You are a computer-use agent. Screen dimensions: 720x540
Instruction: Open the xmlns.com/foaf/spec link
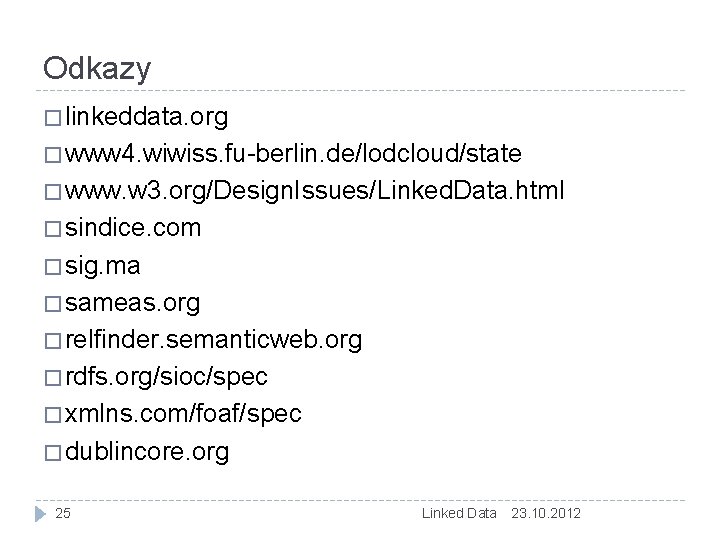pos(184,415)
